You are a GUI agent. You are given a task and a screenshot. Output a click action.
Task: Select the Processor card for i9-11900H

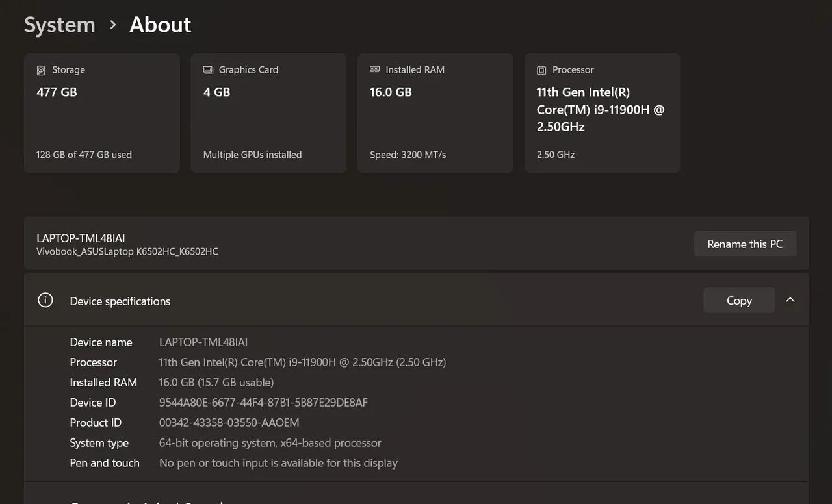(602, 112)
